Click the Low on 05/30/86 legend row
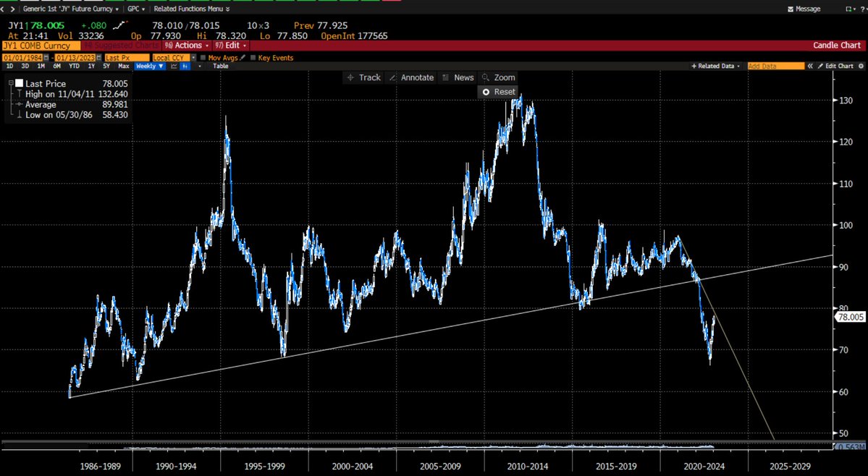Screen dimensions: 868x476 72,115
